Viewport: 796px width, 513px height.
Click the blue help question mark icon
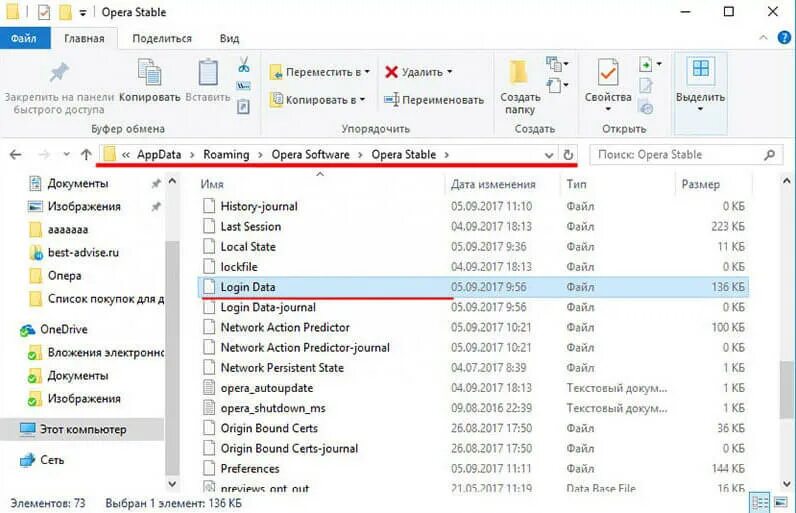tap(784, 38)
